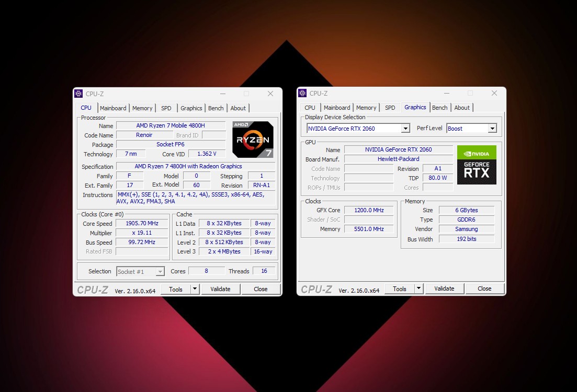Viewport: 577px width, 392px height.
Task: Click title bar X of the processor window
Action: pos(270,94)
